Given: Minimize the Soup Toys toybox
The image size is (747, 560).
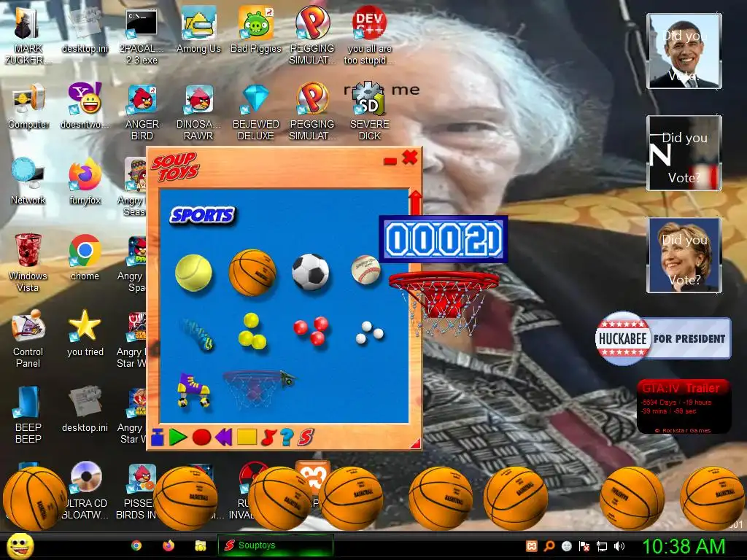Looking at the screenshot, I should (x=390, y=162).
